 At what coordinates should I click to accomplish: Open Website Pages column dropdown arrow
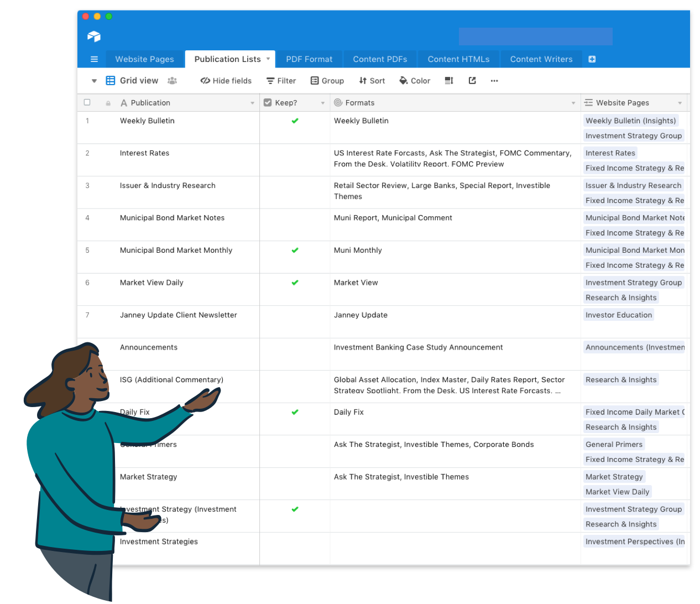pyautogui.click(x=680, y=103)
